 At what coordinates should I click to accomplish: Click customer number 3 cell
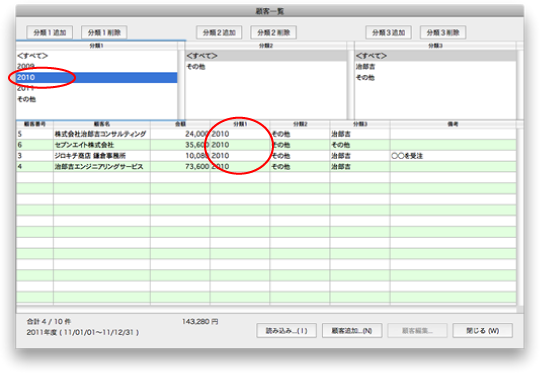point(35,156)
